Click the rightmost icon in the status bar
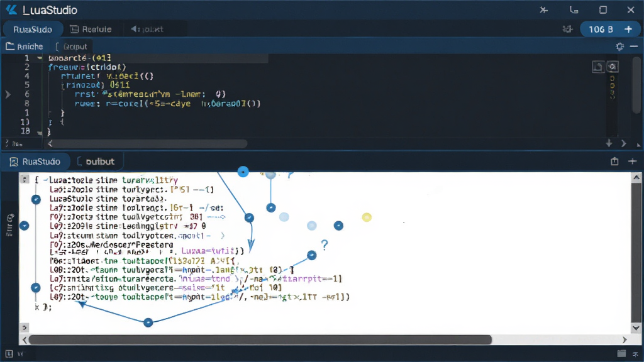644x362 pixels. tap(635, 354)
